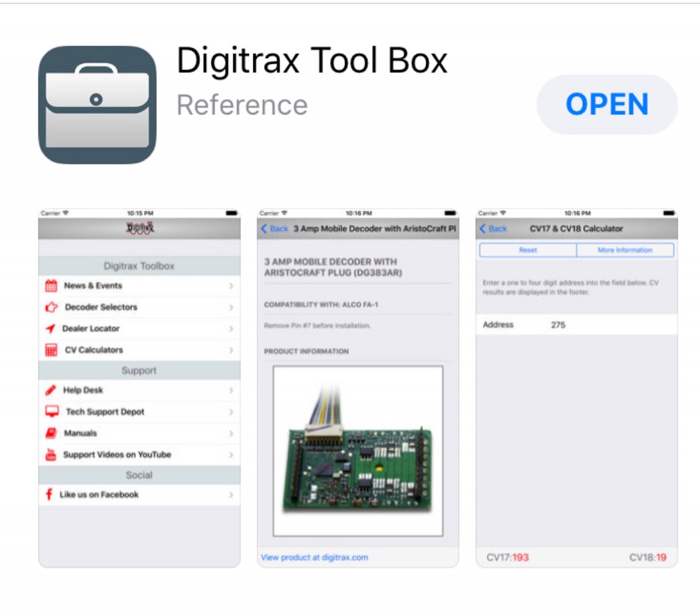Tap the Compatibility With: ALCO FA-1 text
The image size is (700, 614).
[321, 304]
